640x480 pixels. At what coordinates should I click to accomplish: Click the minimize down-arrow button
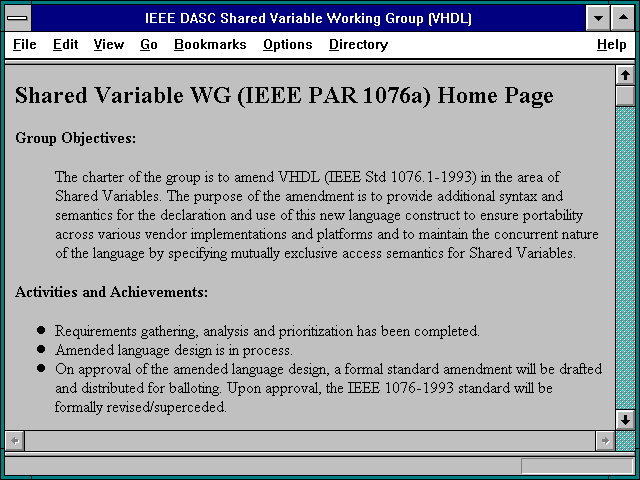pos(598,18)
